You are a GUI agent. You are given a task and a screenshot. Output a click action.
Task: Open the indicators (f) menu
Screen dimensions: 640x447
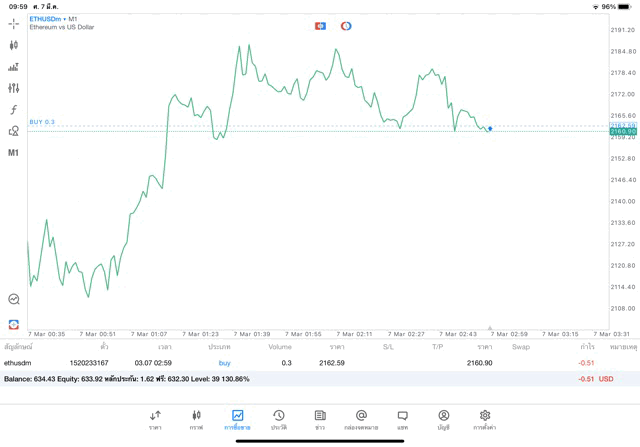[x=14, y=110]
